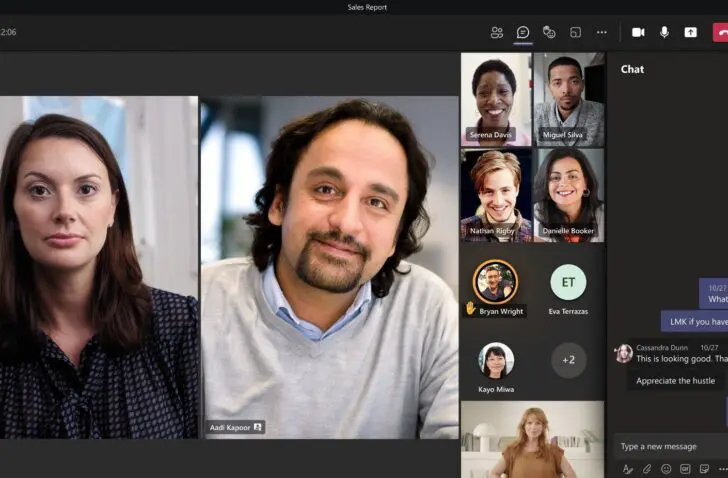Viewport: 728px width, 478px height.
Task: Leave the call with the red hang-up button
Action: [721, 32]
